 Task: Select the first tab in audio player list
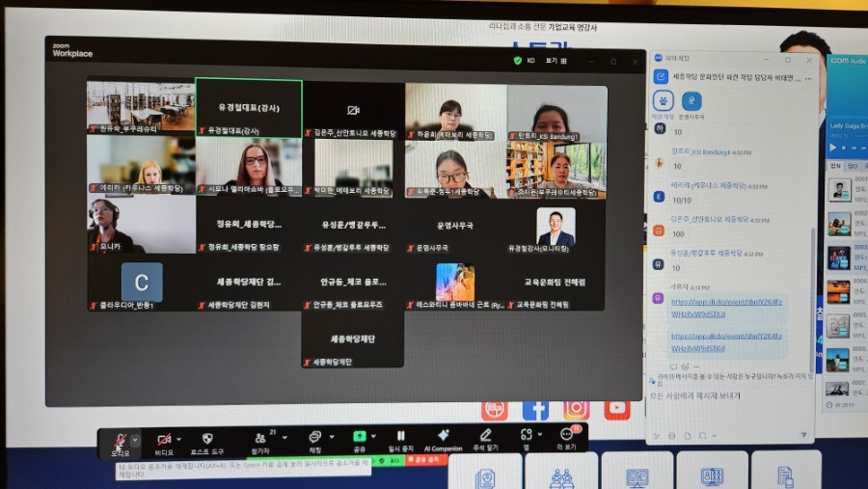tap(835, 166)
